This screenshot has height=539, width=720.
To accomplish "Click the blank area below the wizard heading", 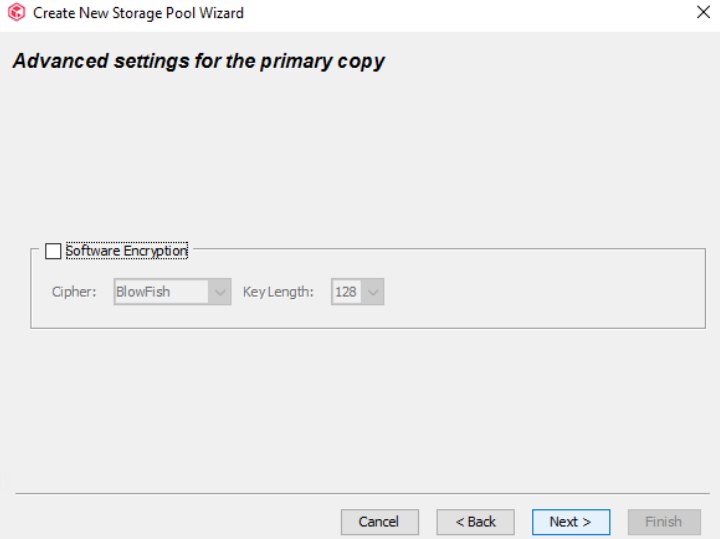I will 360,150.
